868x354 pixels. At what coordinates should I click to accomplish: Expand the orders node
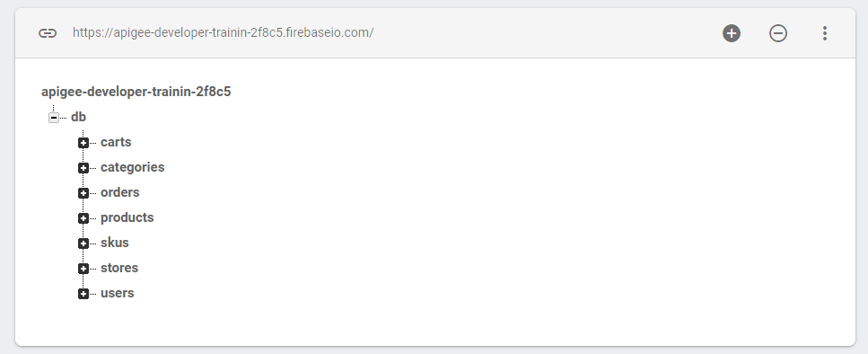click(x=83, y=193)
